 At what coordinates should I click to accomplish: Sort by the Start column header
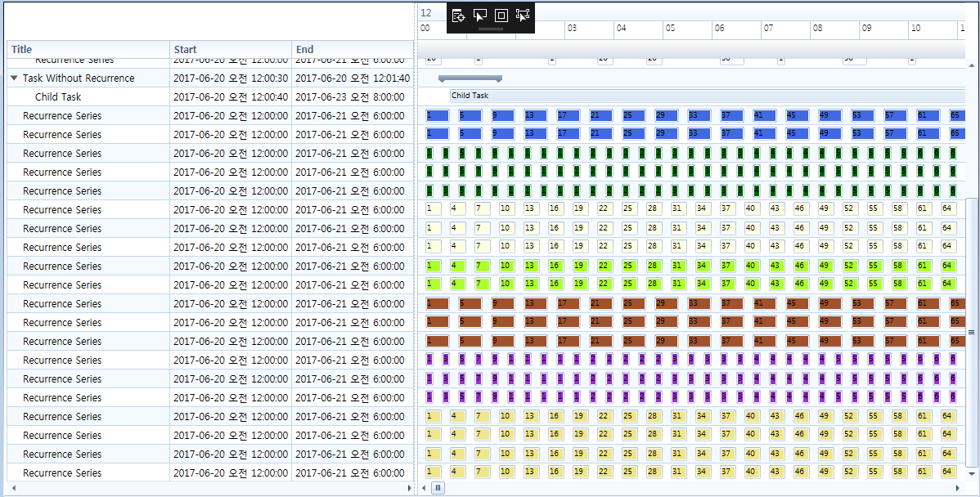[231, 49]
